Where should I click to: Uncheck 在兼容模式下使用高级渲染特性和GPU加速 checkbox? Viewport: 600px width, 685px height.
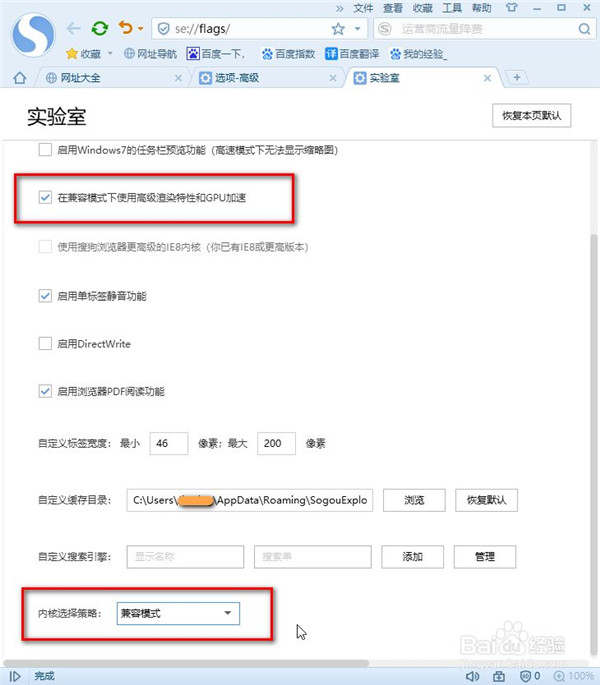[45, 198]
